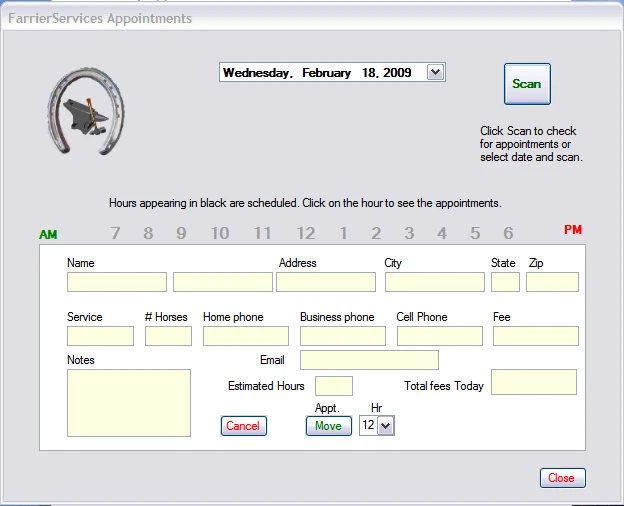Click the first Name input field
The width and height of the screenshot is (624, 506).
[x=117, y=282]
